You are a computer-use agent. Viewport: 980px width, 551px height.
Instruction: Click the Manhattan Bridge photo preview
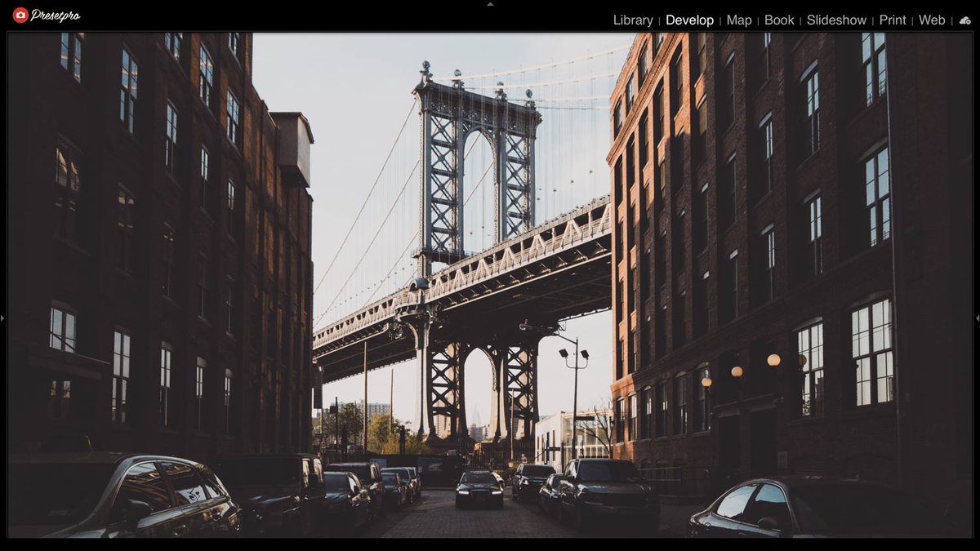[x=490, y=285]
